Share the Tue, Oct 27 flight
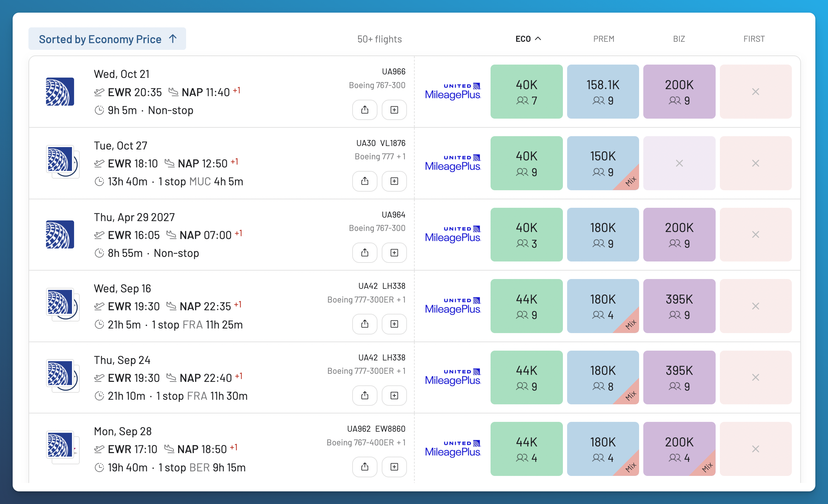 [x=365, y=181]
